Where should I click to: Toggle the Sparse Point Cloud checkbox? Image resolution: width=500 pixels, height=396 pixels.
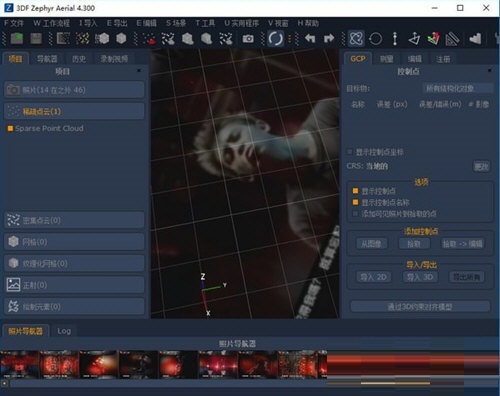point(10,128)
